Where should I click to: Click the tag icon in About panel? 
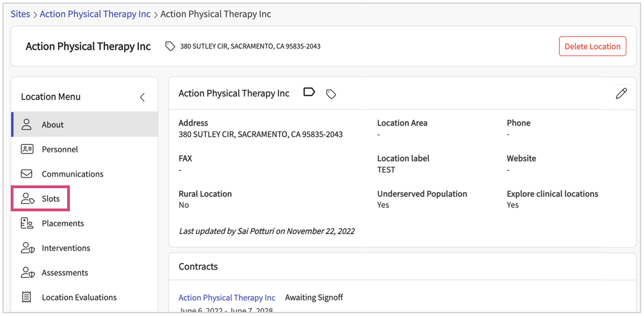coord(331,94)
